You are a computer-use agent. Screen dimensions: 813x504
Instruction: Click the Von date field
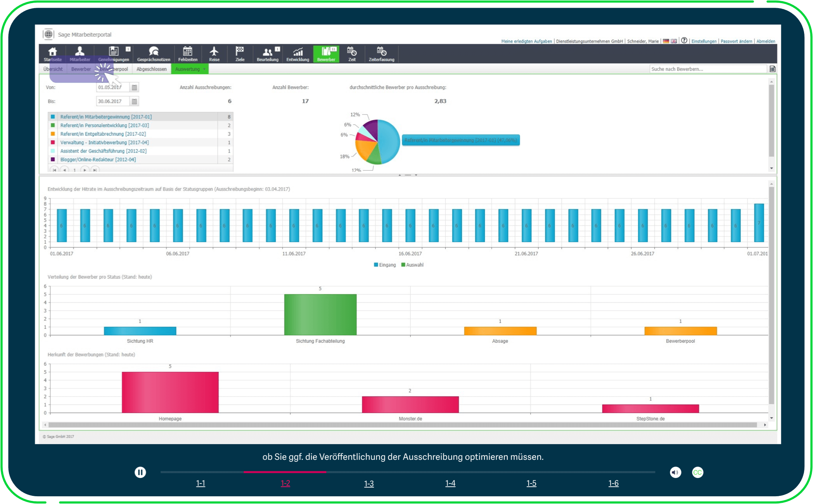coord(112,88)
